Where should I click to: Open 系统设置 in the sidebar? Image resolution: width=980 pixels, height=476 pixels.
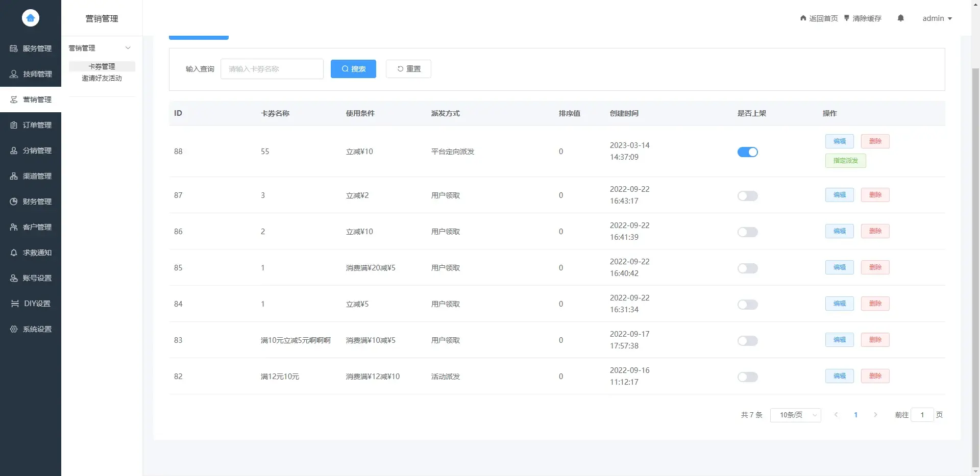31,329
